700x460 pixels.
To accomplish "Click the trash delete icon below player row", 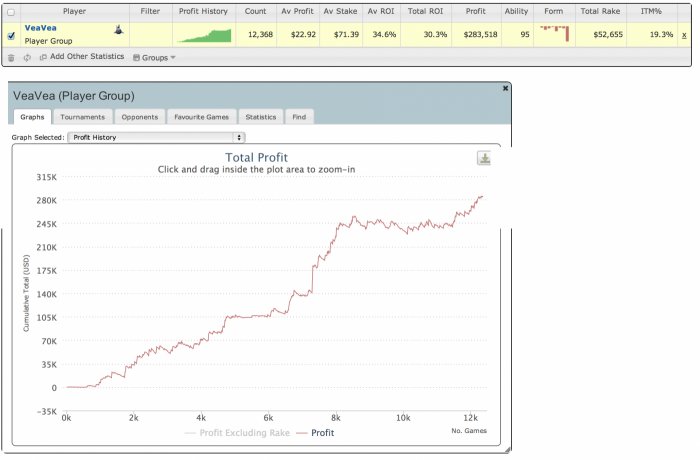I will pyautogui.click(x=11, y=58).
